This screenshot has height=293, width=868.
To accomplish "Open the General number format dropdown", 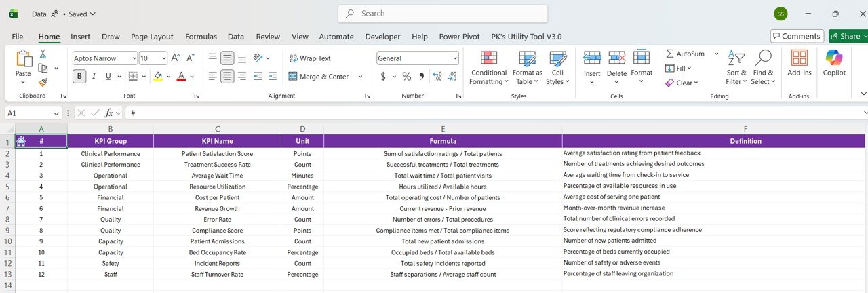I will click(x=454, y=58).
